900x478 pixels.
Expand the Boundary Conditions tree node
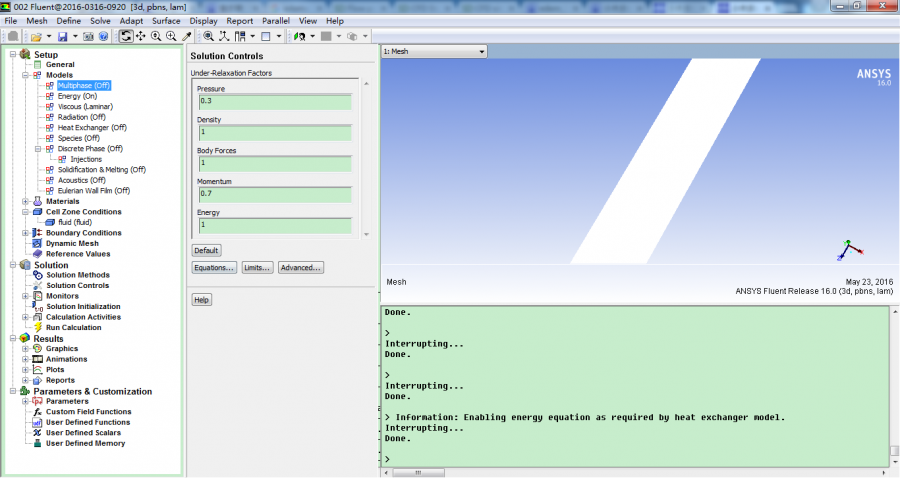[25, 233]
